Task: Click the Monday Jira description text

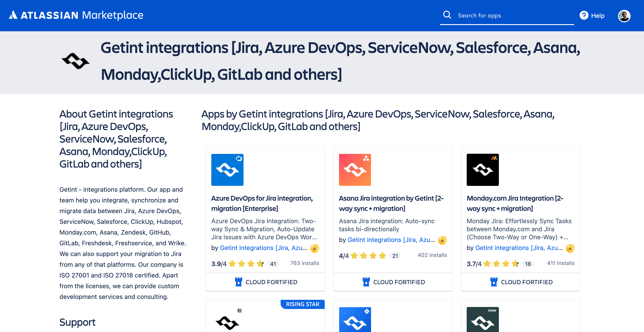Action: pyautogui.click(x=519, y=229)
